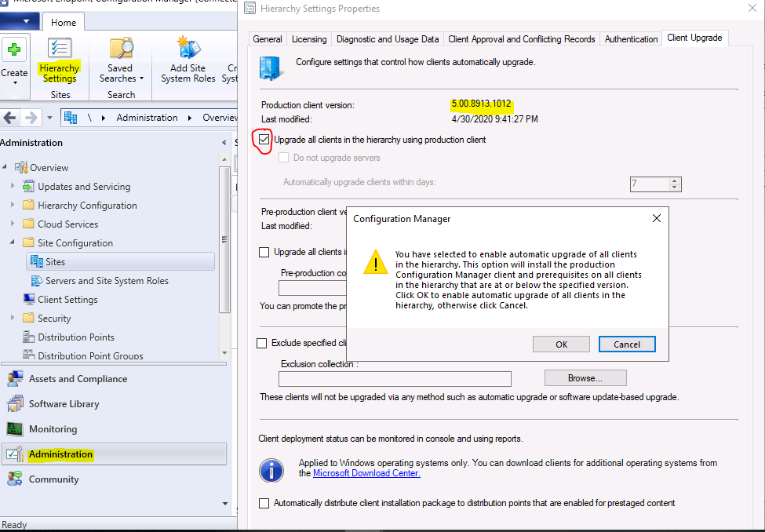This screenshot has height=532, width=765.
Task: Click OK in the warning dialog
Action: tap(562, 344)
